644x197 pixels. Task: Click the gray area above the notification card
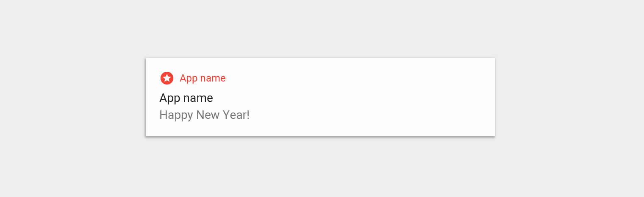click(x=320, y=29)
